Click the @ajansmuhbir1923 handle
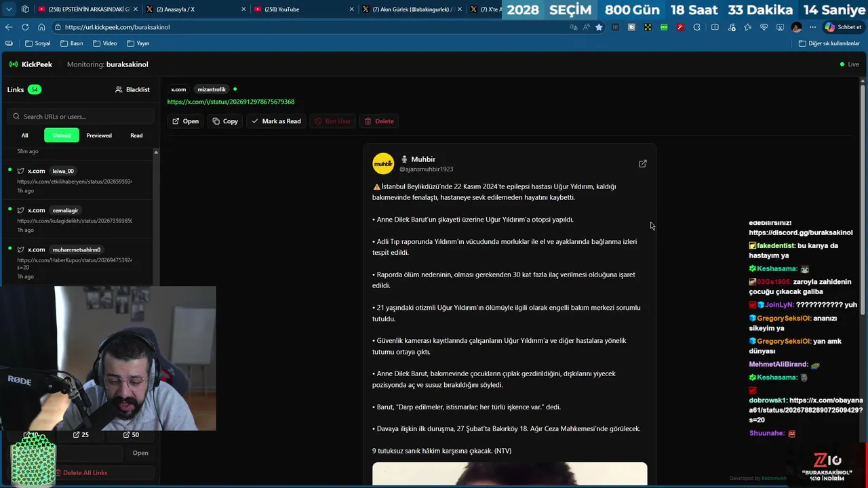The image size is (868, 488). point(426,169)
